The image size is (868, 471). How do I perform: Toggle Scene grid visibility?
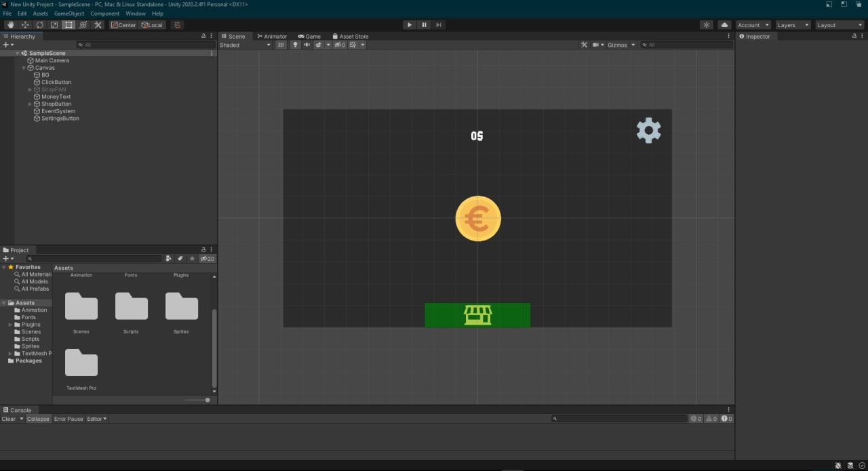click(353, 45)
